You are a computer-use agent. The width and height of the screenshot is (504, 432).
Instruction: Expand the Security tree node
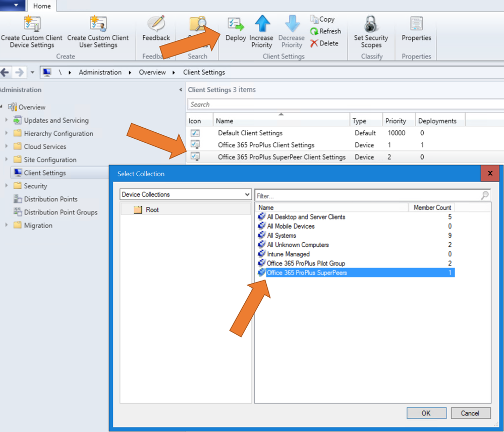pos(6,186)
